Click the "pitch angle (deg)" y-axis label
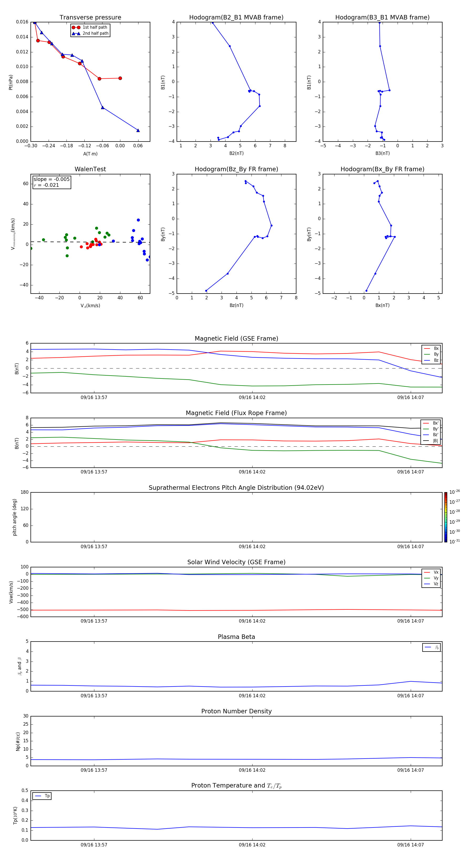The width and height of the screenshot is (473, 868). point(14,517)
